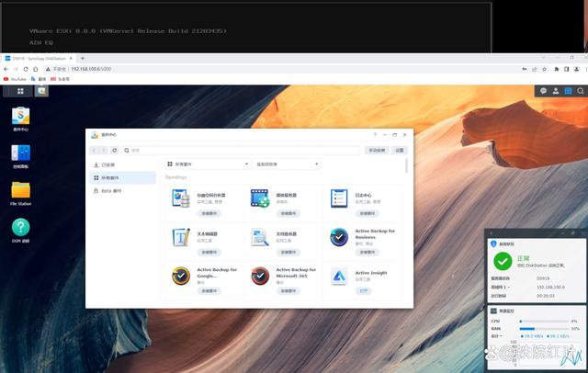Select Installed tab in sidebar

109,164
